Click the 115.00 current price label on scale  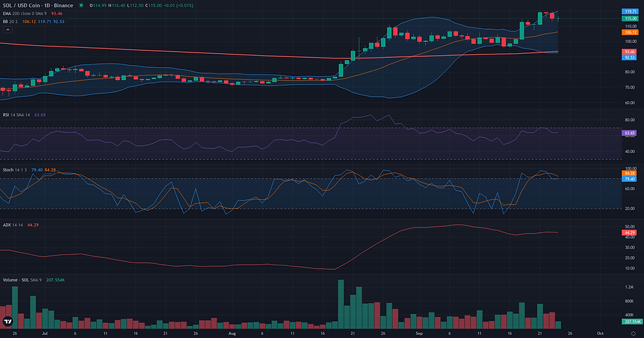(630, 18)
